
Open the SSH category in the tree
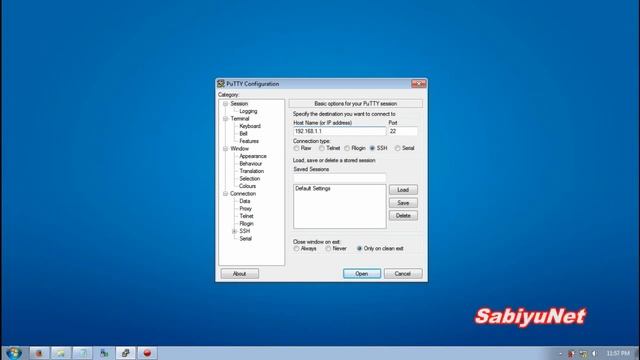(x=244, y=231)
